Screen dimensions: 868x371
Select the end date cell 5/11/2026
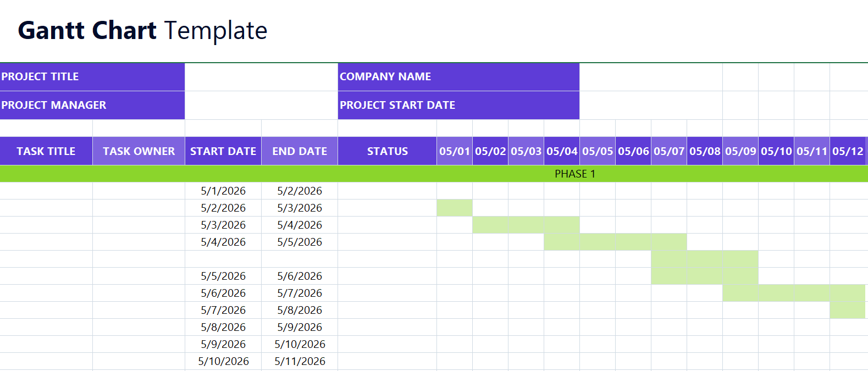coord(300,361)
